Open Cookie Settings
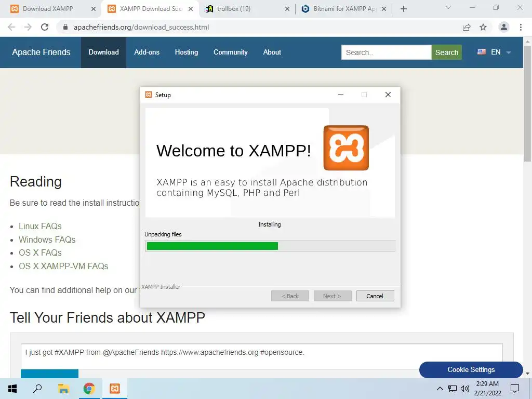Screen dimensions: 532x399 point(471,369)
